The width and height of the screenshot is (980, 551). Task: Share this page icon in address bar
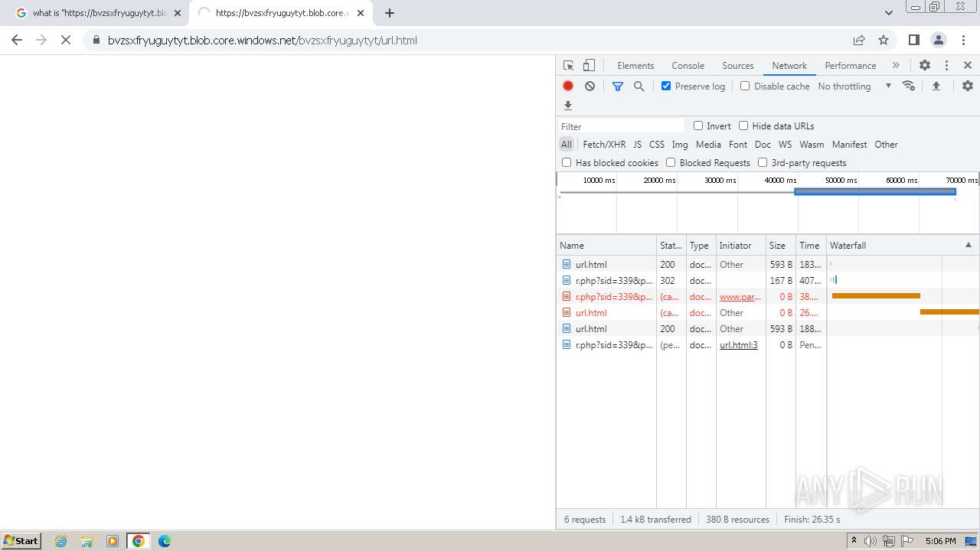click(x=859, y=41)
